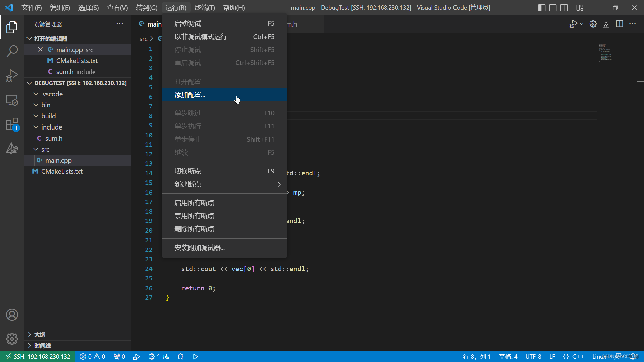
Task: Toggle the .vscode folder
Action: click(x=78, y=94)
